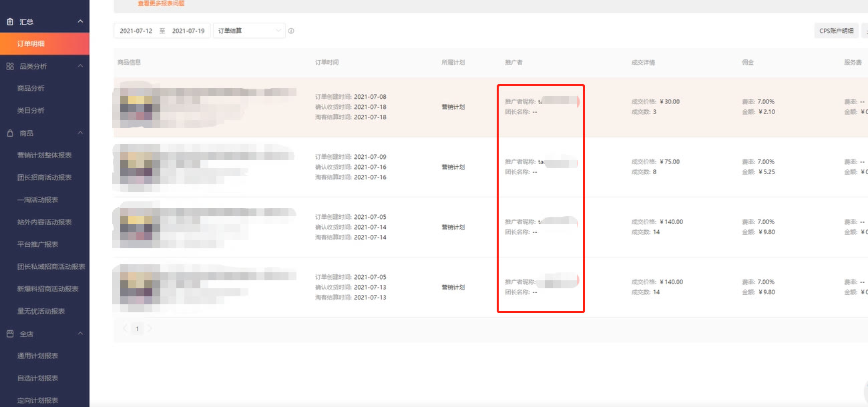Collapse the 品类分析 section chevron

click(80, 66)
